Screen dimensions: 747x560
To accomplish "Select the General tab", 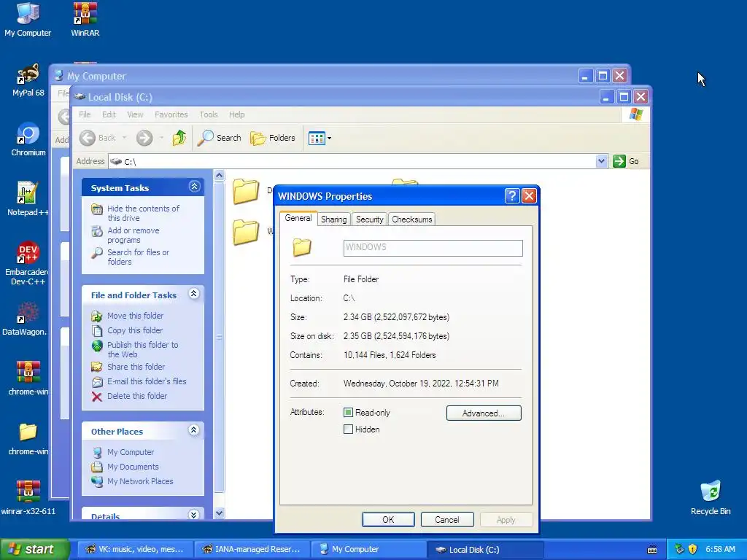I will coord(298,218).
